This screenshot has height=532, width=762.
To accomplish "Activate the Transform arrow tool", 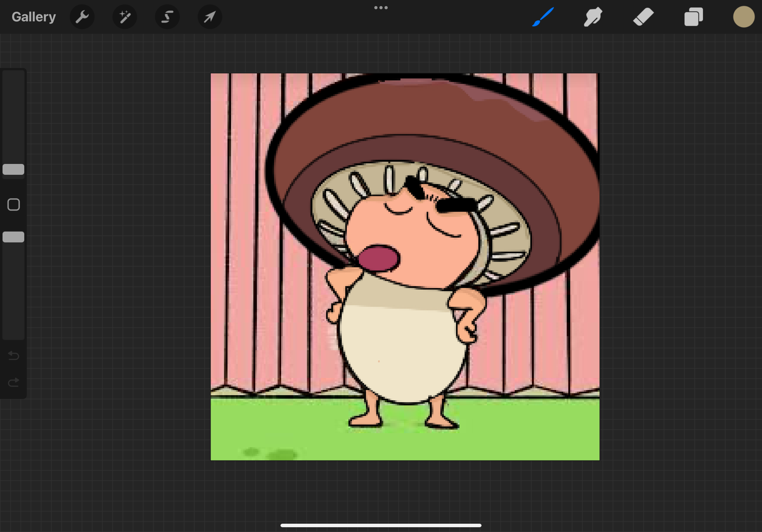I will [210, 17].
